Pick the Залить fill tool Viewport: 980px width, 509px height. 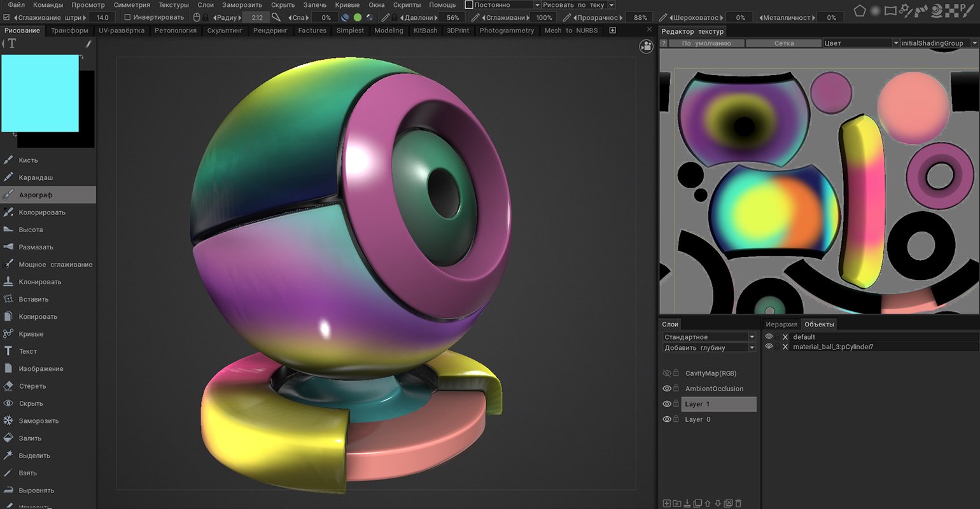pyautogui.click(x=30, y=438)
